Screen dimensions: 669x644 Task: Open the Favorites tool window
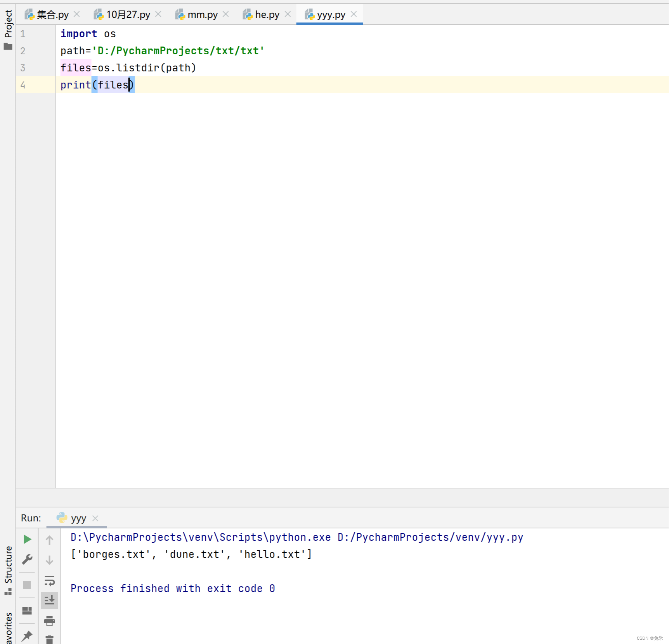(8, 628)
